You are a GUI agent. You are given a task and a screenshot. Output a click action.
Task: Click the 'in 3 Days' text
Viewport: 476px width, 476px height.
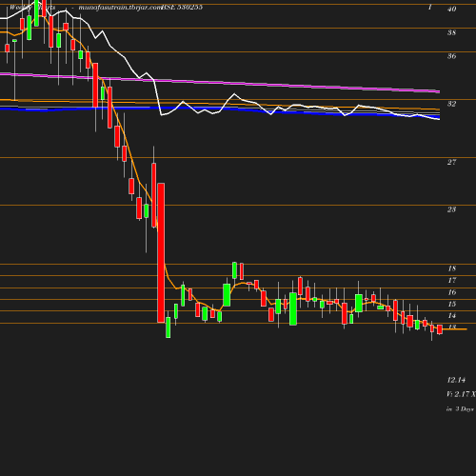(460, 409)
